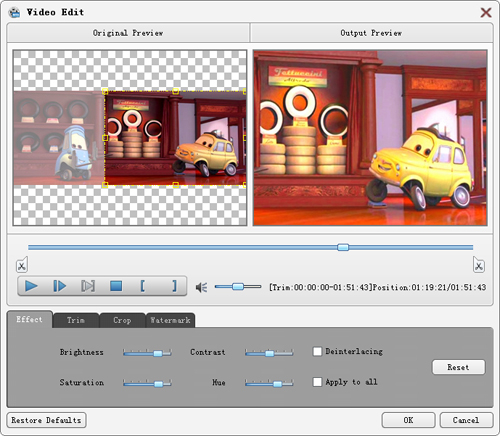Screen dimensions: 500x436
Task: Click the greyed play-to-end button
Action: (88, 286)
